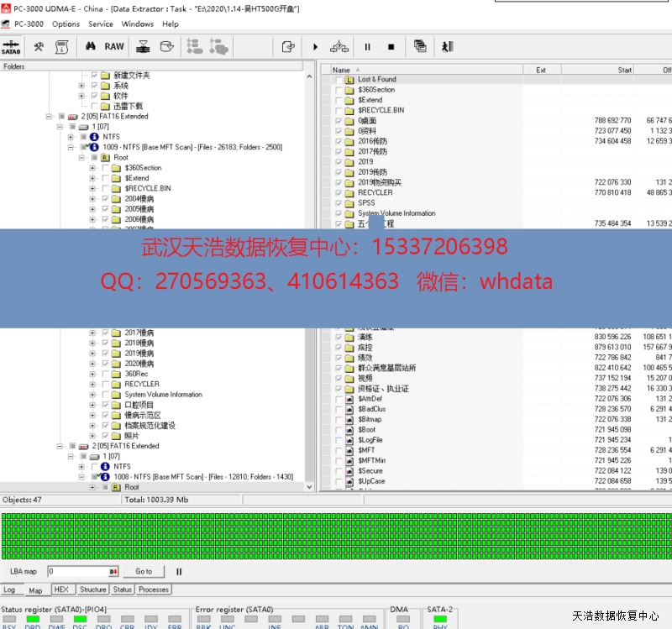Click the exit door toolbar icon
This screenshot has width=672, height=629.
pyautogui.click(x=447, y=47)
